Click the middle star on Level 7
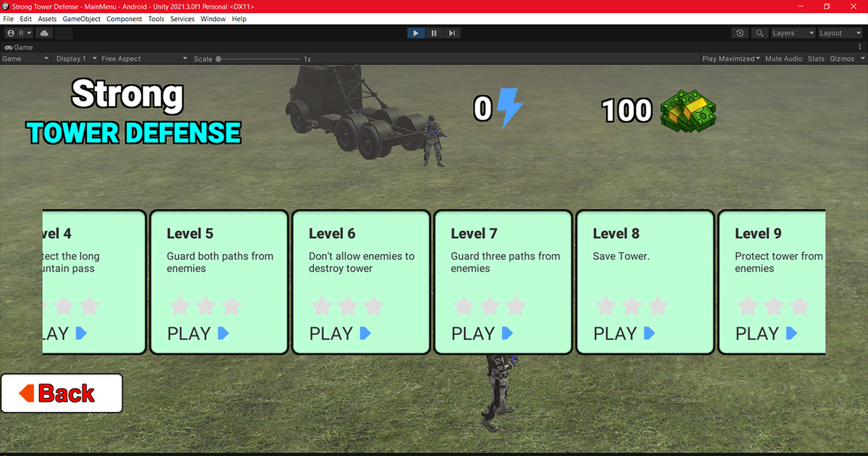This screenshot has height=456, width=868. click(x=490, y=305)
